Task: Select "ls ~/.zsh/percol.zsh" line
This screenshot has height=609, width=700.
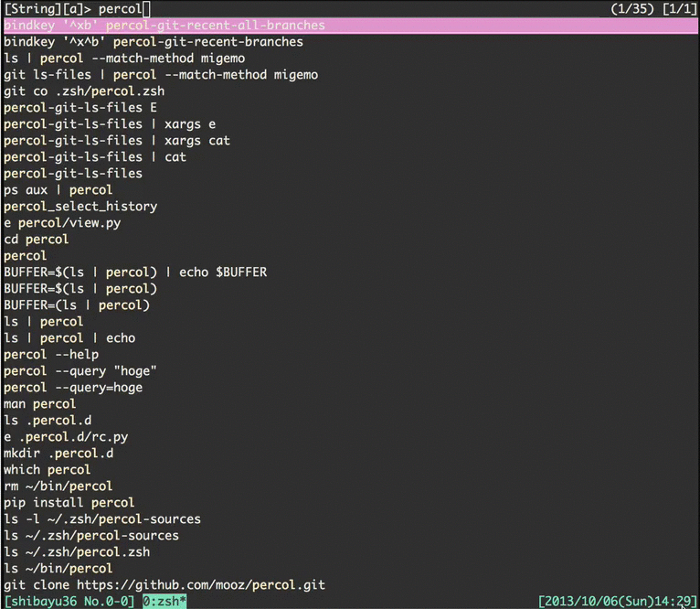Action: click(77, 552)
